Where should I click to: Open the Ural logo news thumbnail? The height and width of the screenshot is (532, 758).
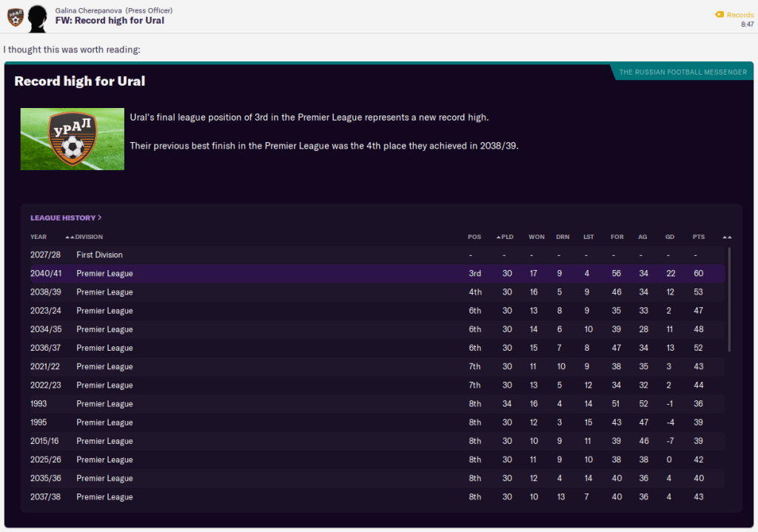point(72,139)
